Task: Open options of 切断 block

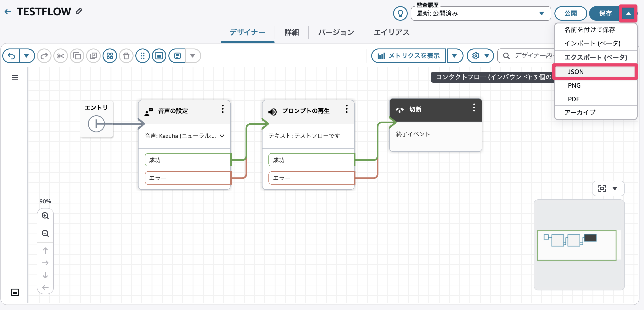Action: (474, 108)
